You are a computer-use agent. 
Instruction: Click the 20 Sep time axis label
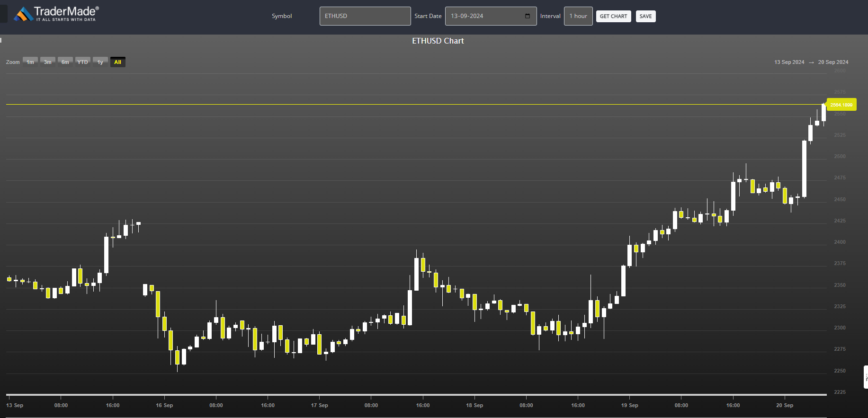[785, 405]
